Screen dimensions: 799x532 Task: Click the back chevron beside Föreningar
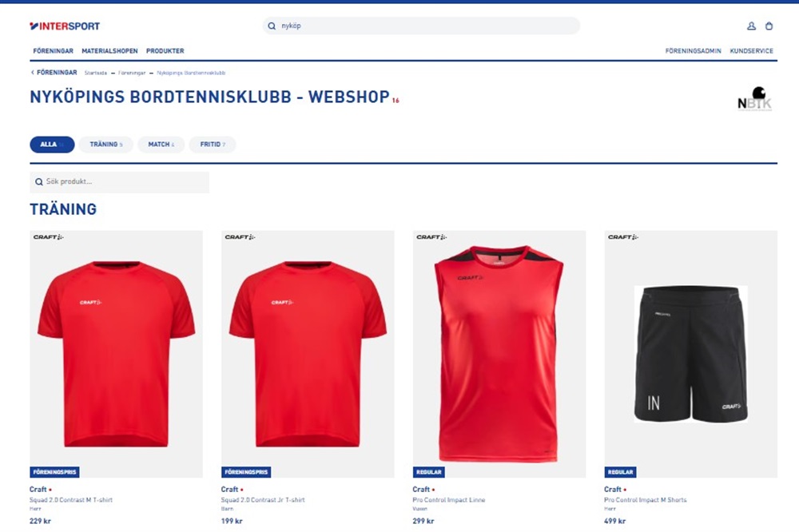click(33, 73)
